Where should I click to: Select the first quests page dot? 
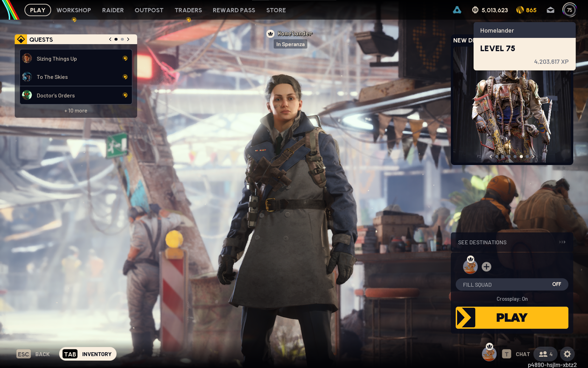(x=116, y=39)
